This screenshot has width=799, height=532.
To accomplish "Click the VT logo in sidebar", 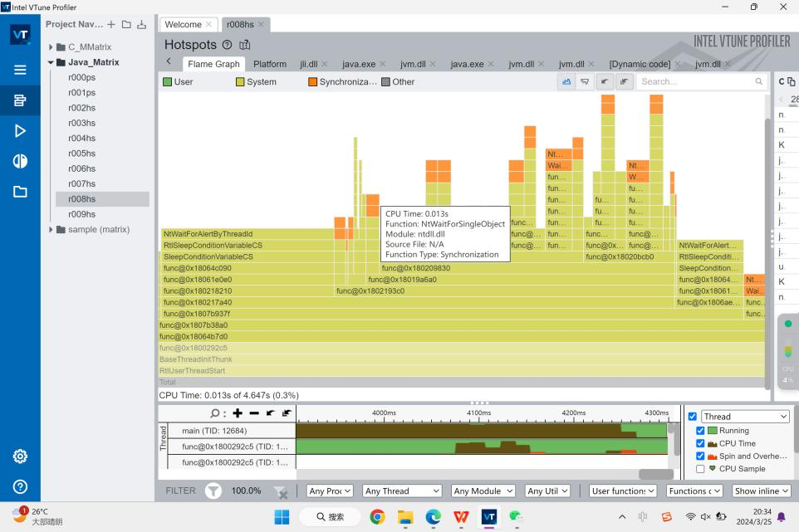I will [20, 35].
